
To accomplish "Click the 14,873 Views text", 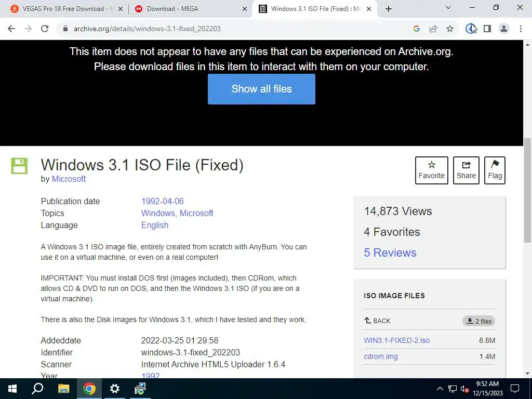I will coord(397,211).
